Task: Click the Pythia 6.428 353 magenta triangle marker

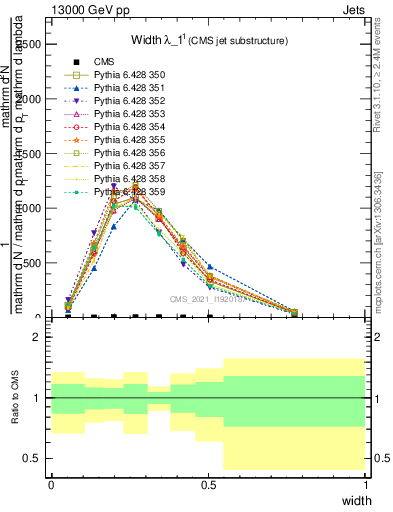Action: coord(76,114)
